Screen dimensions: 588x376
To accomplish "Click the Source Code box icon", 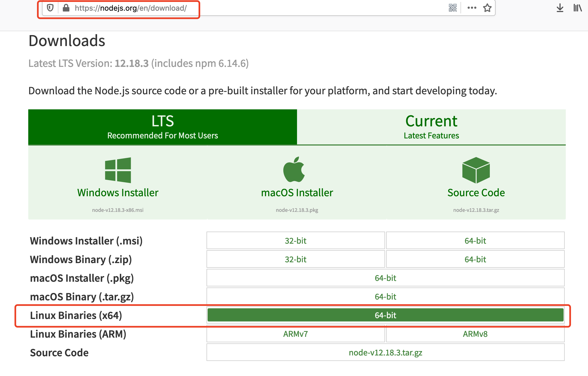I will (476, 170).
